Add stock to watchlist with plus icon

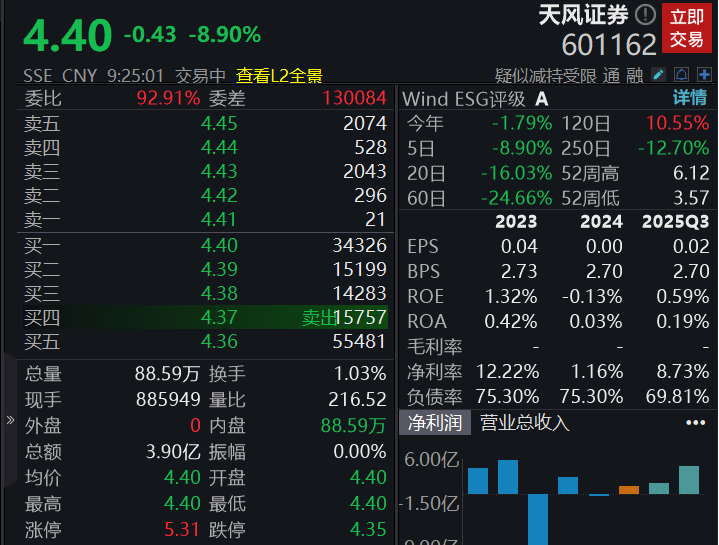point(704,75)
